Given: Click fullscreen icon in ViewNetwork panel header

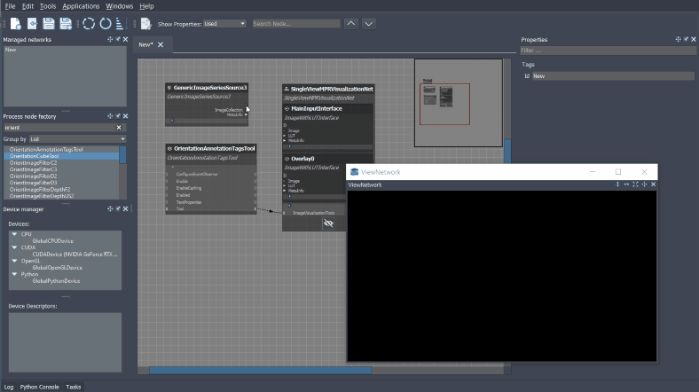Looking at the screenshot, I should click(x=636, y=184).
